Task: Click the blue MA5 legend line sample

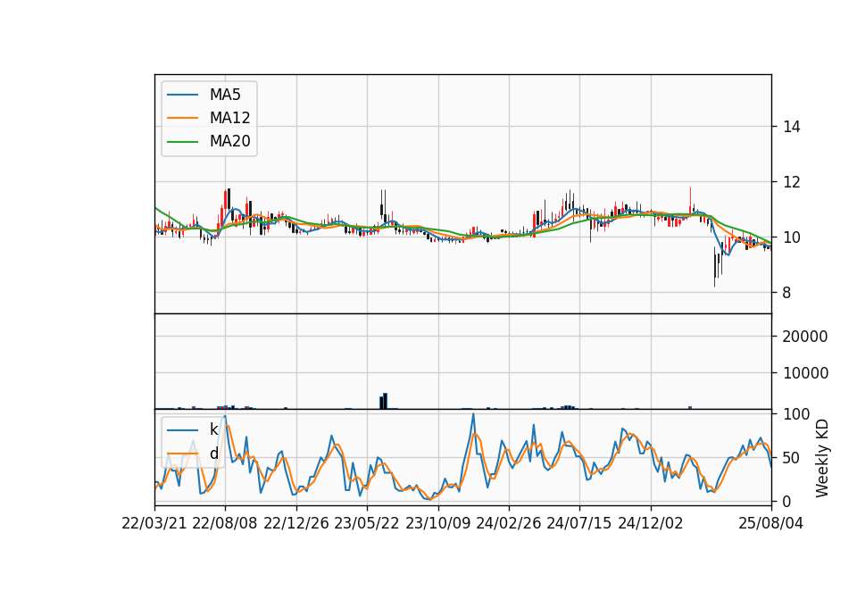Action: tap(182, 96)
